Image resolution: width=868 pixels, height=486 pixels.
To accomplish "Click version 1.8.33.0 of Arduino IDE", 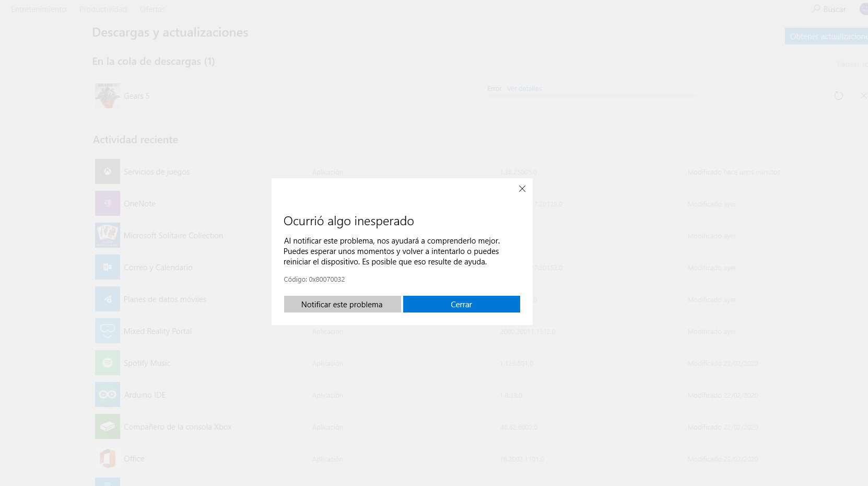I will point(511,396).
